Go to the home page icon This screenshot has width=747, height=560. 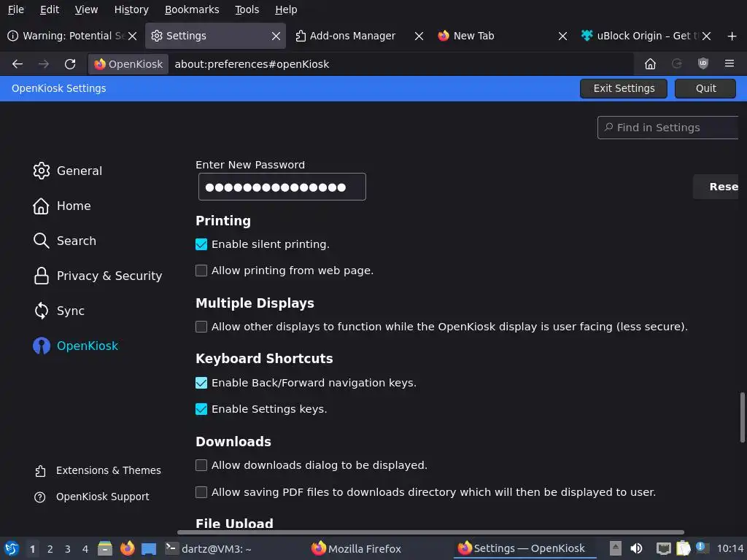click(x=650, y=64)
